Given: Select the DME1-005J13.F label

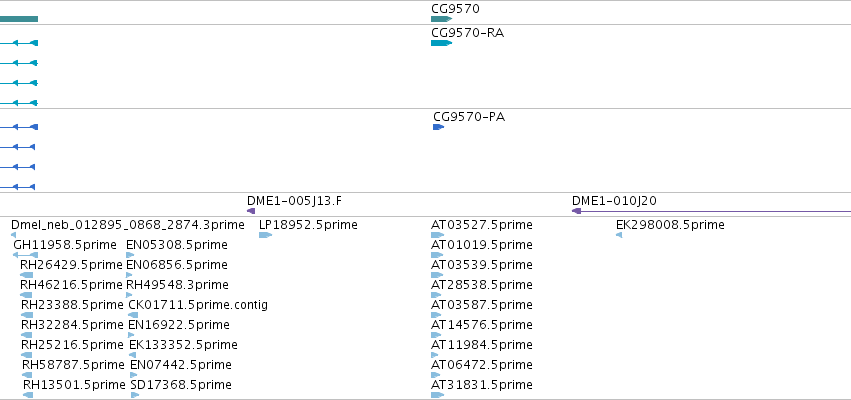Looking at the screenshot, I should [294, 201].
